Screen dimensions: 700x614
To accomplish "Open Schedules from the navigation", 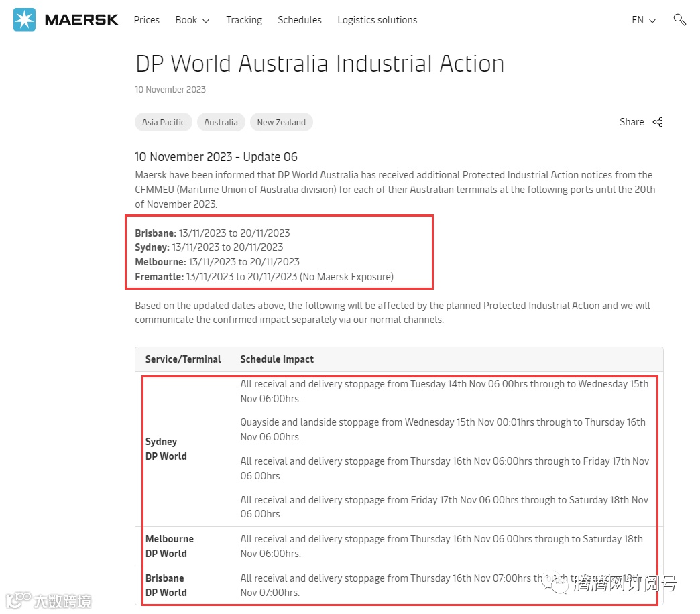I will pos(300,20).
